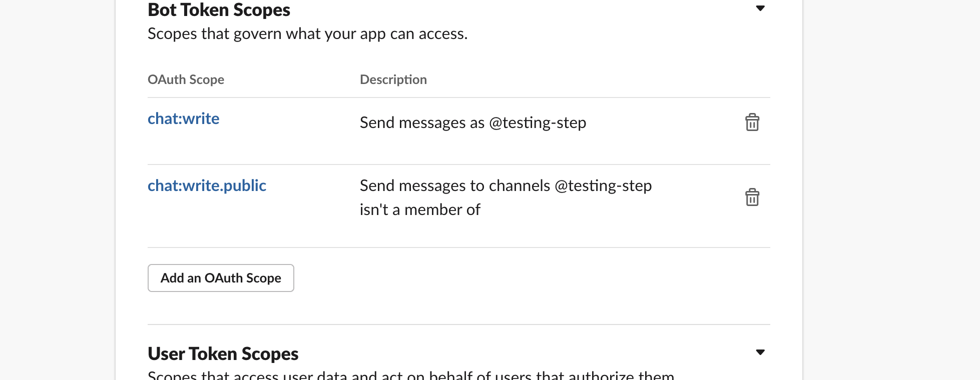The width and height of the screenshot is (980, 380).
Task: Collapse the Bot Token Scopes section
Action: (760, 8)
